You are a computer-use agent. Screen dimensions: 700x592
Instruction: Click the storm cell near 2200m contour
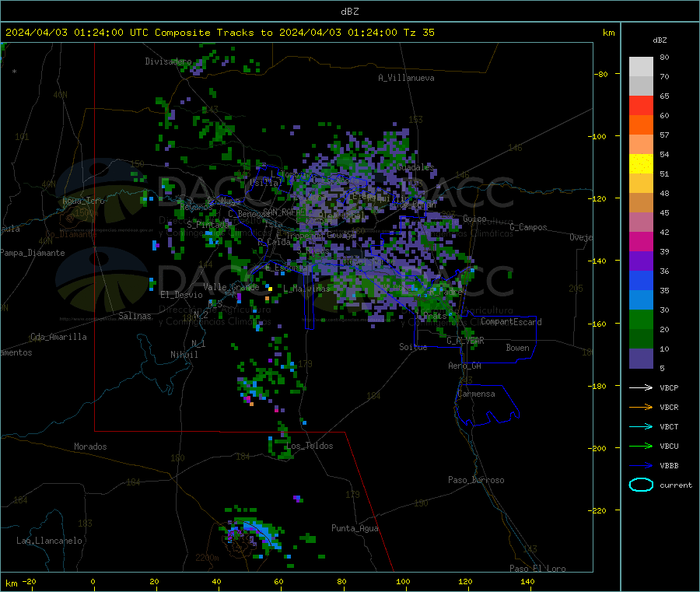click(x=253, y=534)
